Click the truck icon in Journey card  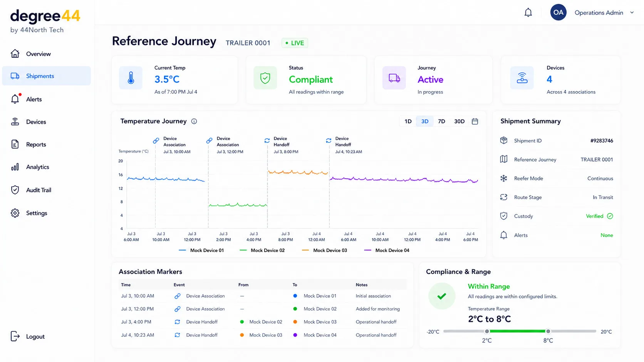coord(394,78)
